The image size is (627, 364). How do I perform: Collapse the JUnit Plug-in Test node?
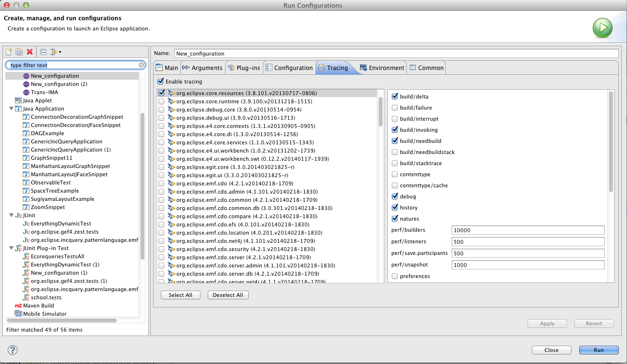click(11, 248)
